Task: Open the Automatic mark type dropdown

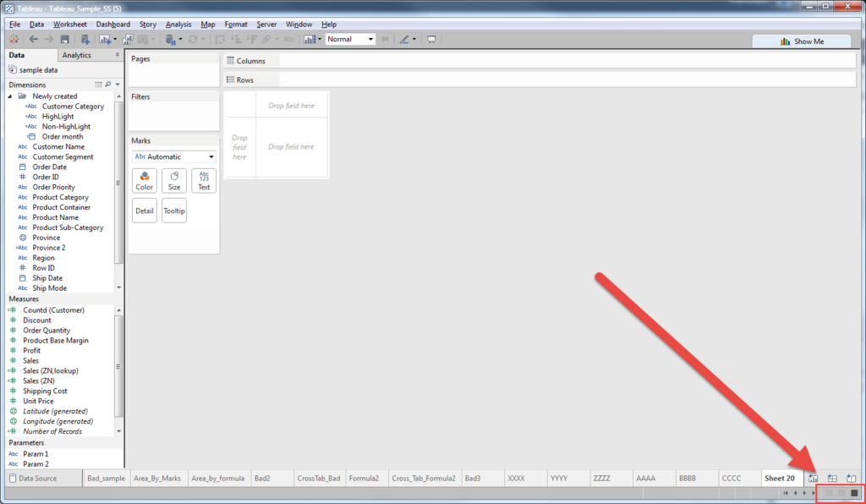Action: point(174,156)
